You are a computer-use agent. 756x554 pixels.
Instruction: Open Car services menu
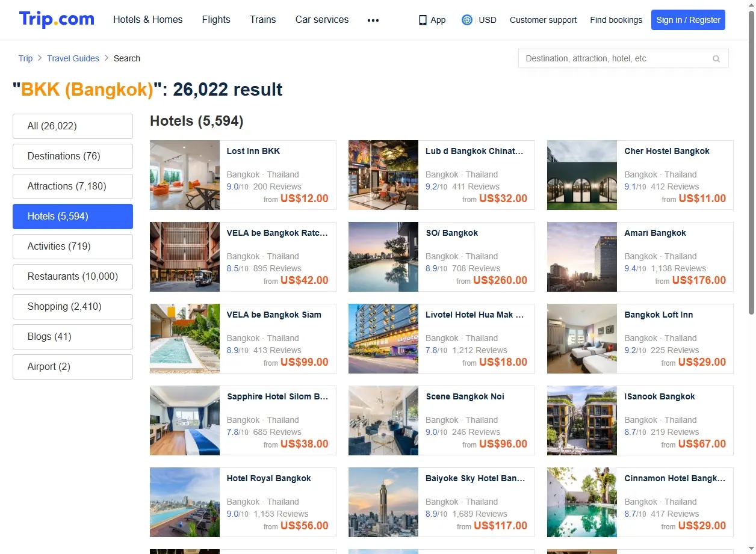[x=322, y=19]
